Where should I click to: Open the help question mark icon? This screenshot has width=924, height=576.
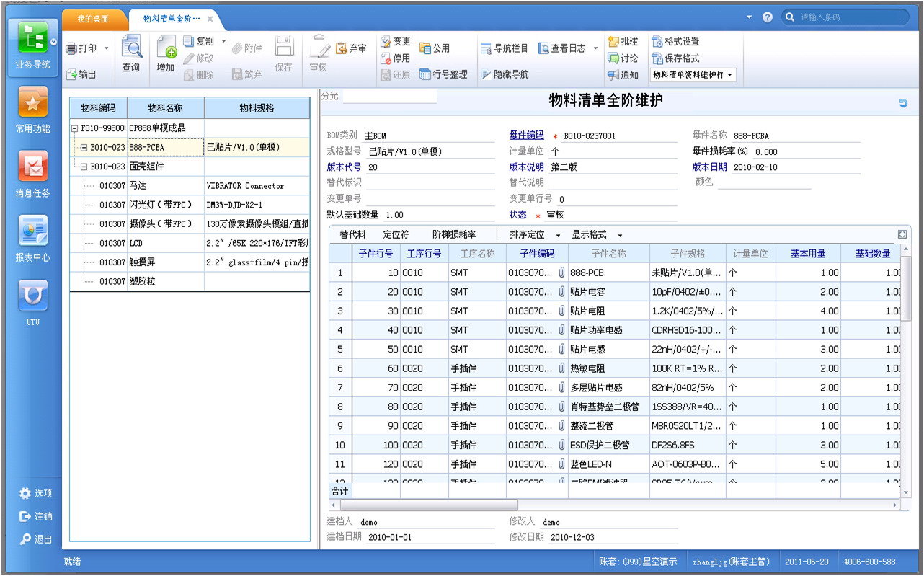click(x=768, y=17)
